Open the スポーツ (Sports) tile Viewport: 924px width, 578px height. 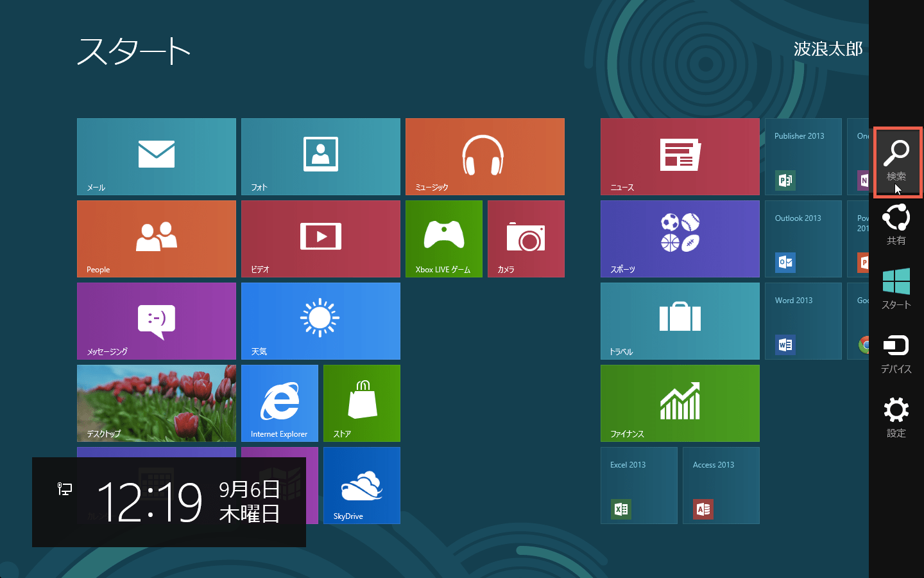coord(680,239)
